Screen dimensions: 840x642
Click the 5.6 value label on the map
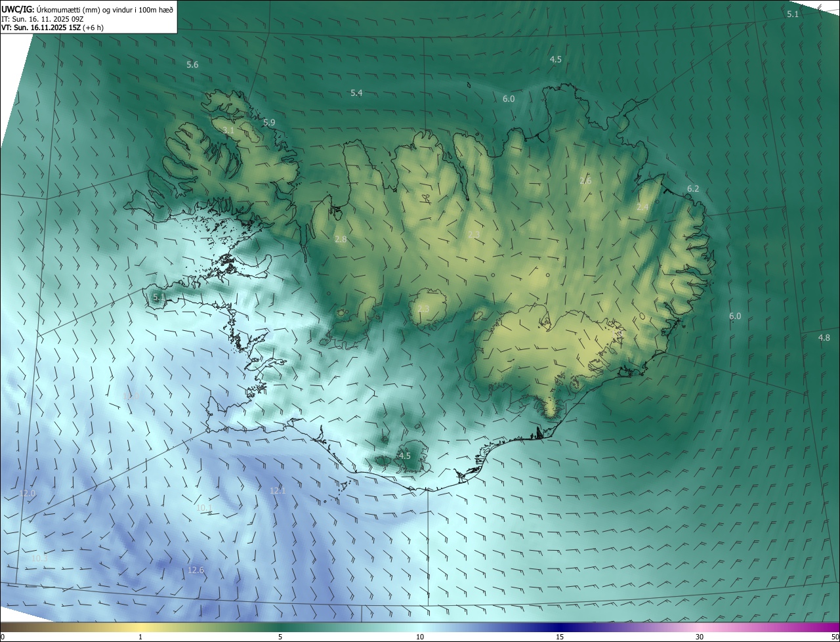click(192, 64)
